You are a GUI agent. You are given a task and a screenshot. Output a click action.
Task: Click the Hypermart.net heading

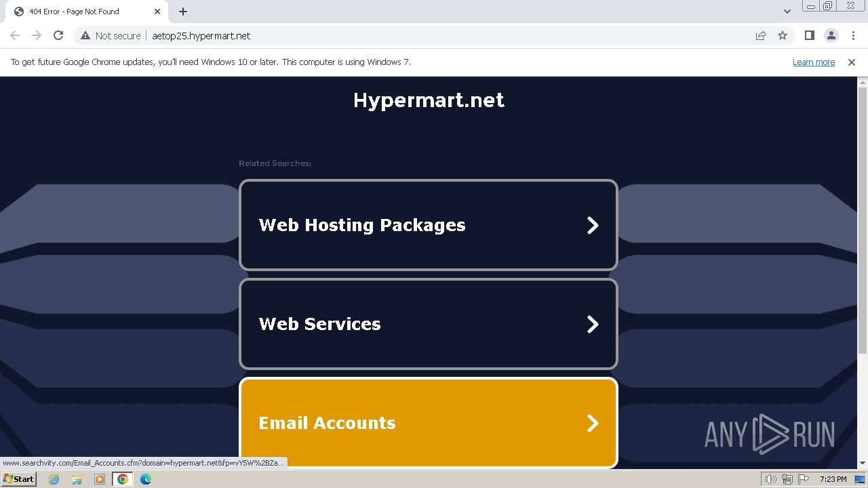pos(429,100)
